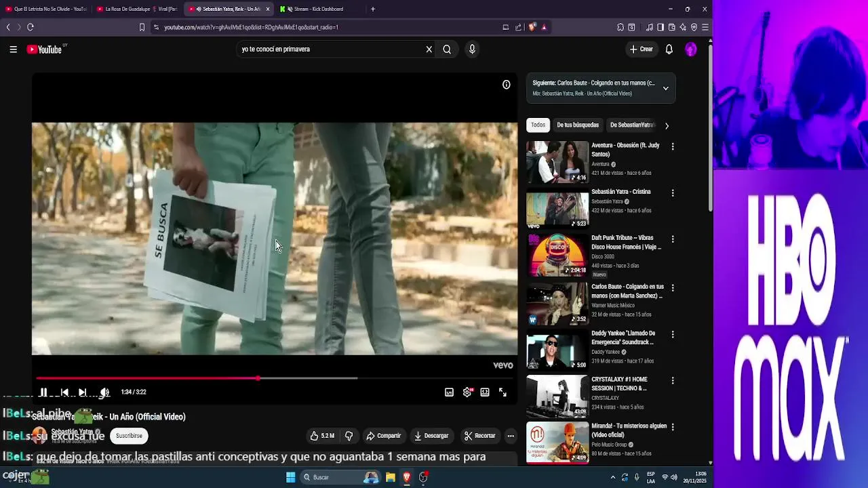
Task: Open Brave Rewards triangle icon
Action: (544, 27)
